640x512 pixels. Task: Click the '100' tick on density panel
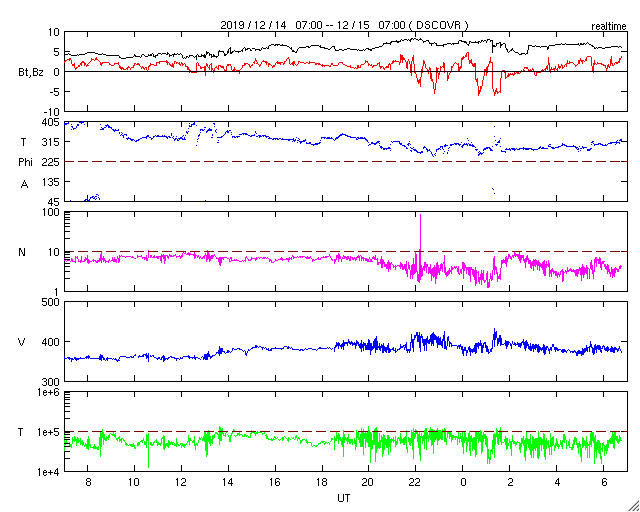51,212
